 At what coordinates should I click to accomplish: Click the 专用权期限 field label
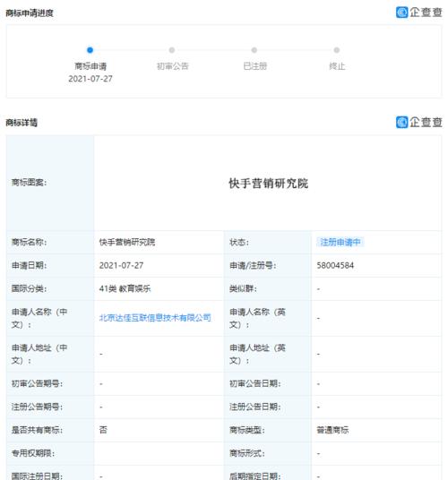33,453
